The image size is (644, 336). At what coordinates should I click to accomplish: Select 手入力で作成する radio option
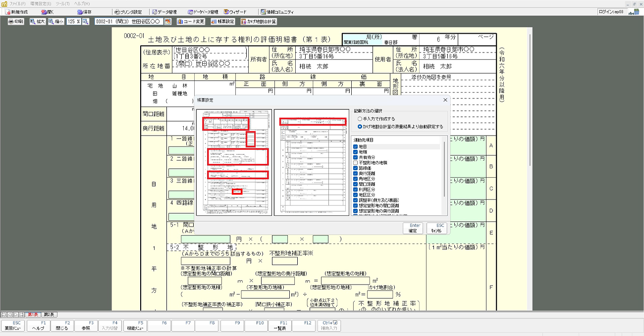coord(360,119)
